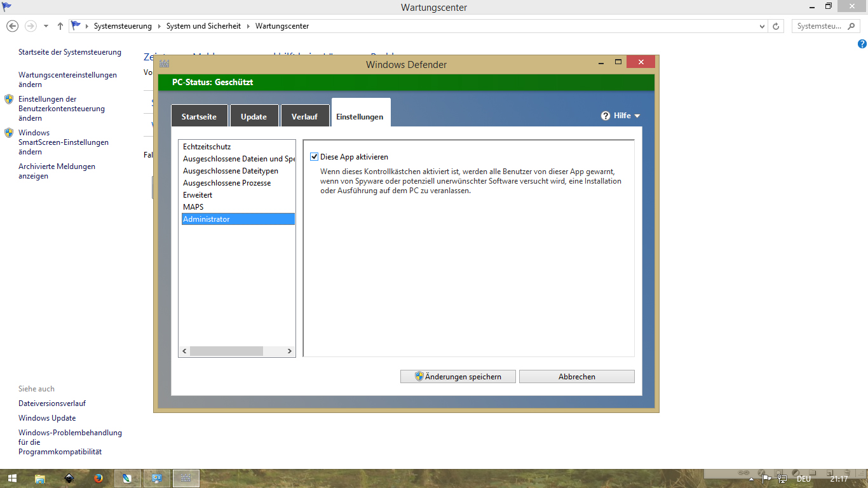This screenshot has height=488, width=868.
Task: Open Firefox from the taskbar
Action: [98, 478]
